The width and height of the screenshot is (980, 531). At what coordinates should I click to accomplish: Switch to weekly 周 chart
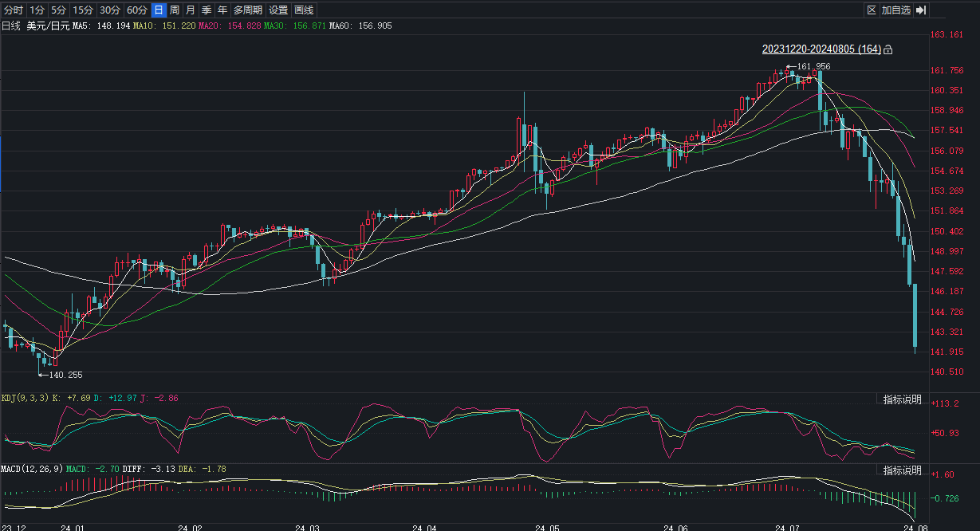(x=174, y=10)
